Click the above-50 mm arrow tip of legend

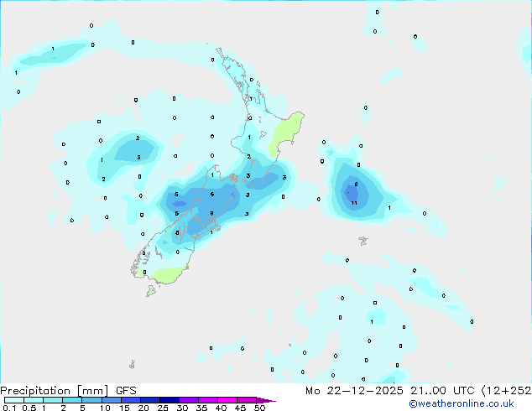[266, 400]
